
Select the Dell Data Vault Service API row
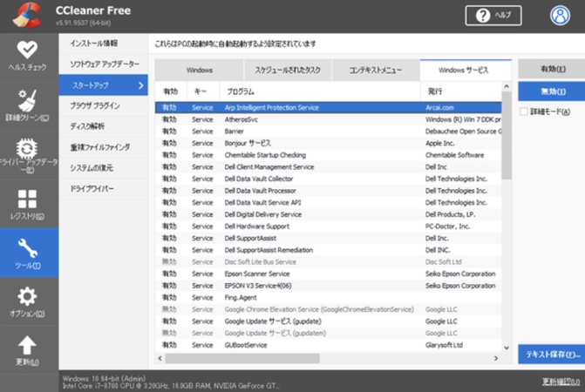click(x=329, y=203)
